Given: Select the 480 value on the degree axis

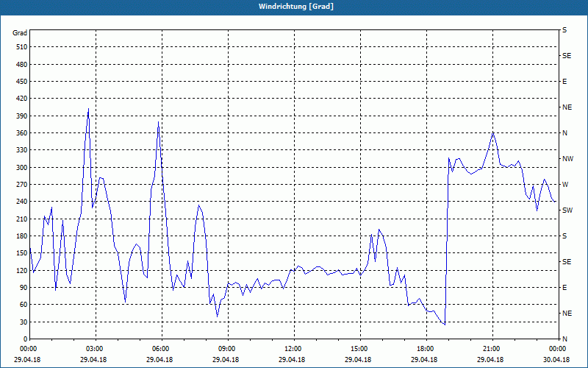Looking at the screenshot, I should (x=22, y=64).
